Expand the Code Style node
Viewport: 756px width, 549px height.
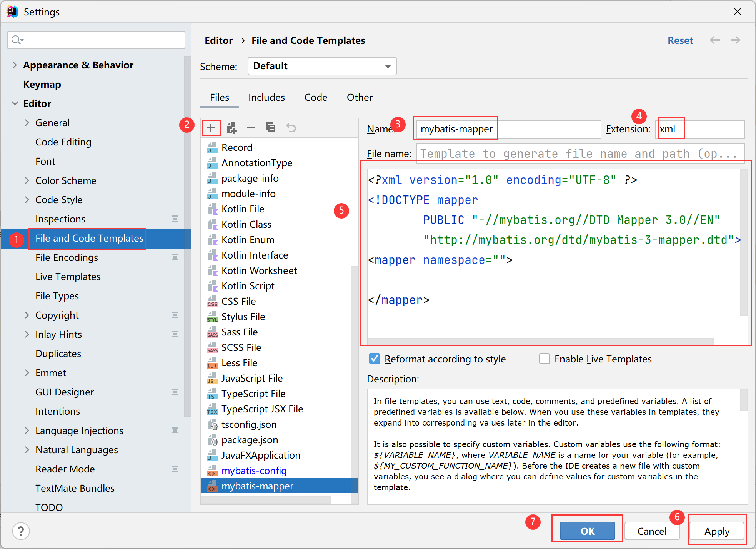pos(27,200)
